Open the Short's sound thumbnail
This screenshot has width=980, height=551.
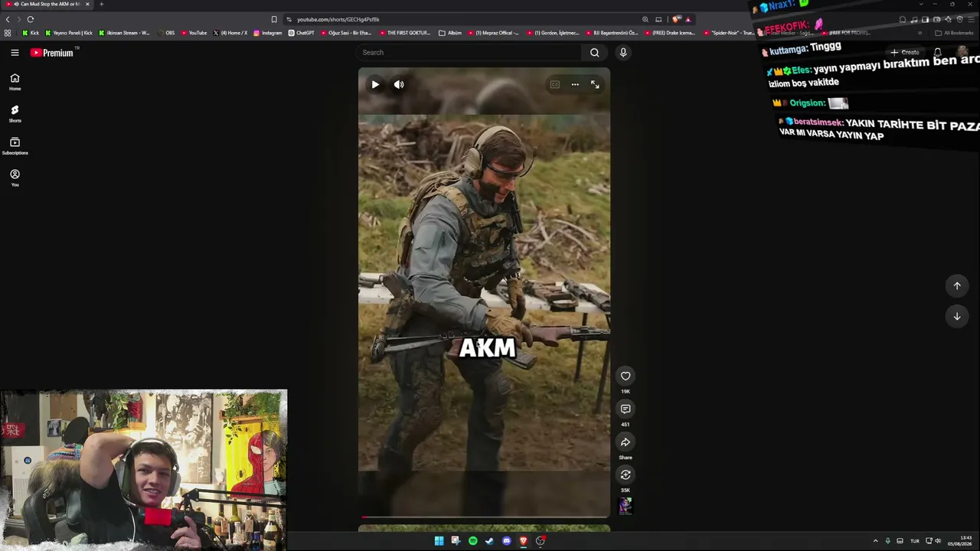(626, 506)
